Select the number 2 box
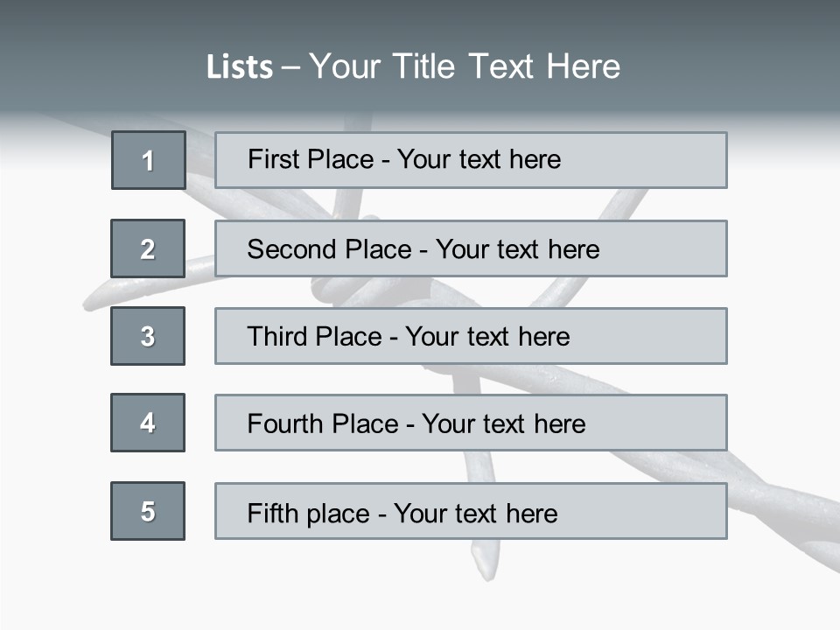Viewport: 840px width, 630px height. (148, 248)
